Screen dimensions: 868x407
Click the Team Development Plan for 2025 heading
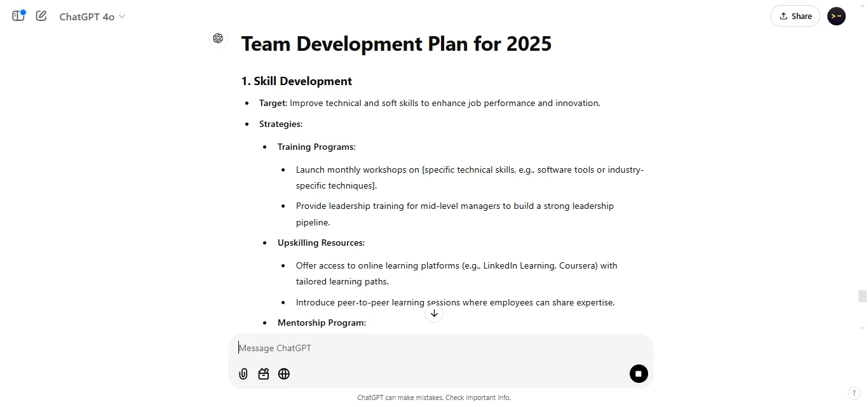(396, 43)
